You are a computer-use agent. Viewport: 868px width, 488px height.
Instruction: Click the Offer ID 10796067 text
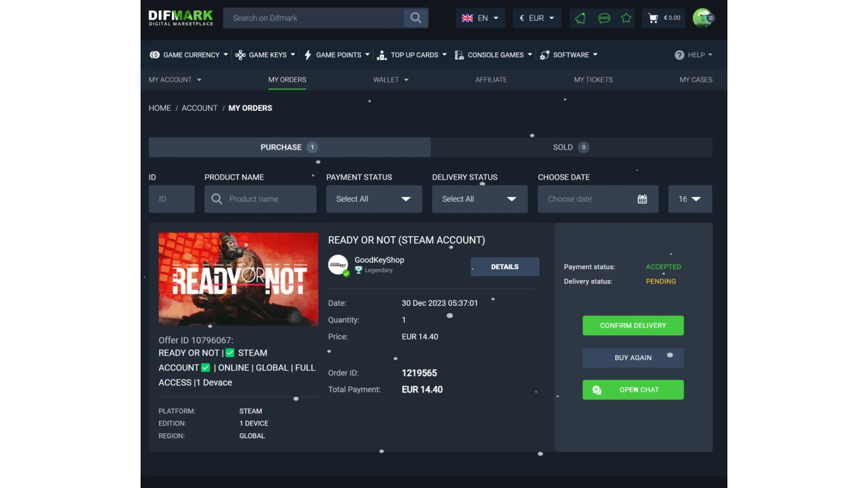pyautogui.click(x=196, y=340)
